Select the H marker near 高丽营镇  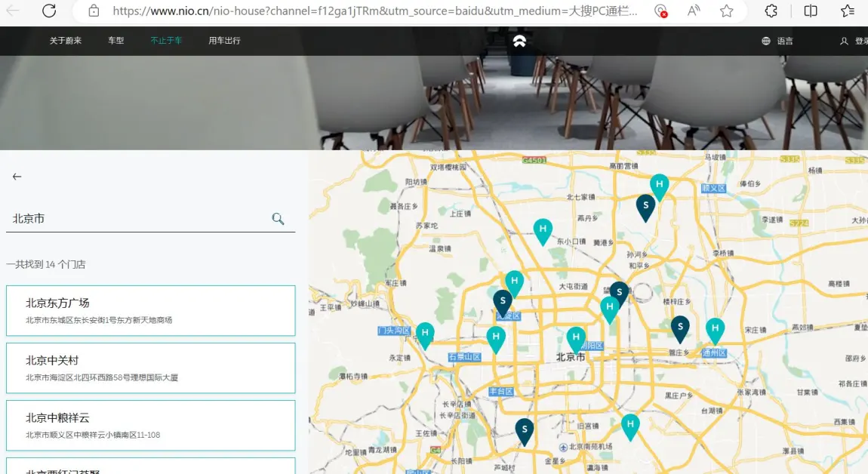coord(660,186)
